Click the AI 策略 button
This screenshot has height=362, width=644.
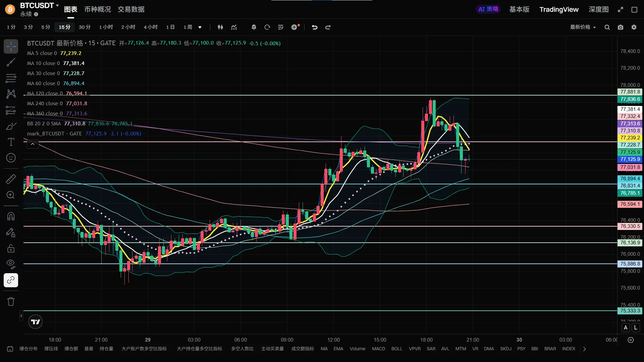tap(488, 9)
